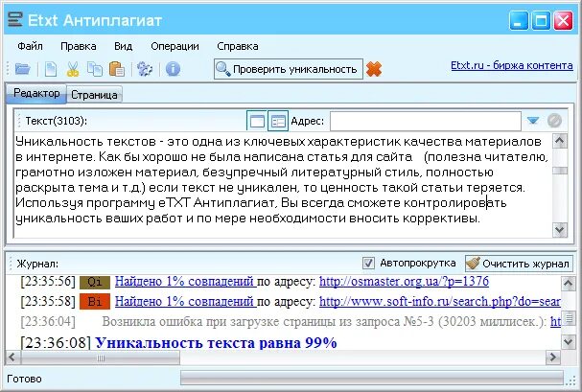Click the Bi search engine badge
Image resolution: width=582 pixels, height=392 pixels.
[x=95, y=302]
